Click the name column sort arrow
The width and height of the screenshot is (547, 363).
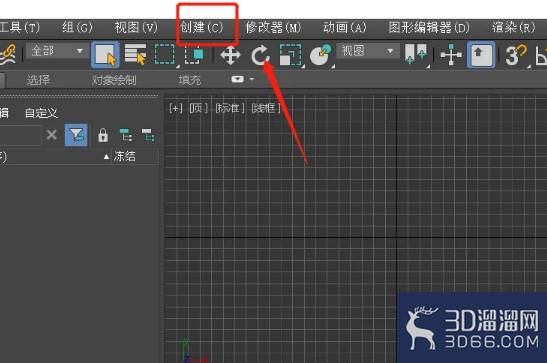(106, 157)
